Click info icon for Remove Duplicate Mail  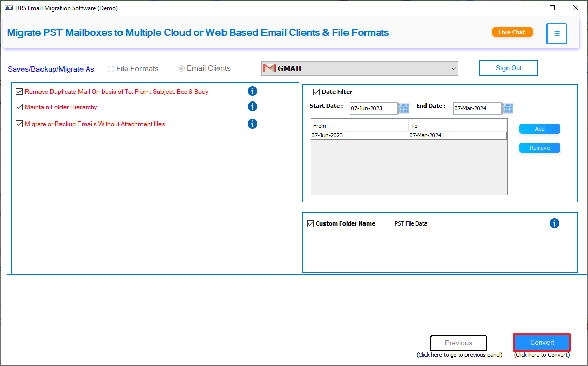[252, 91]
